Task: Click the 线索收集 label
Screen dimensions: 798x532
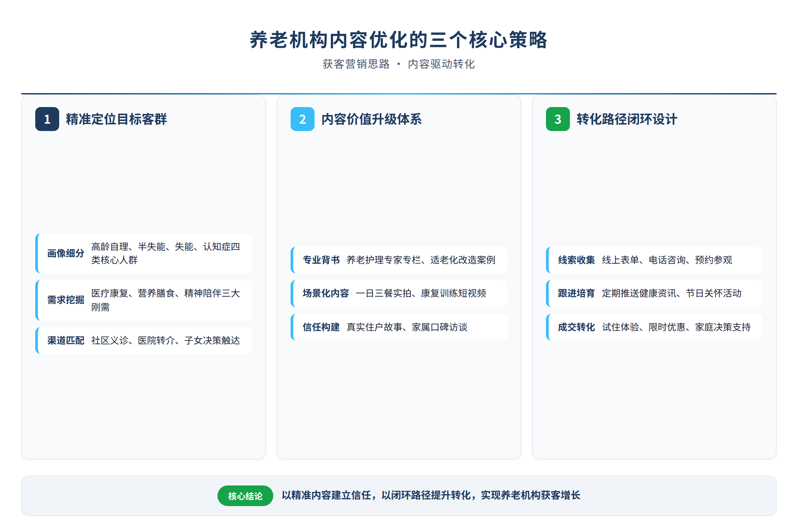Action: (x=577, y=260)
